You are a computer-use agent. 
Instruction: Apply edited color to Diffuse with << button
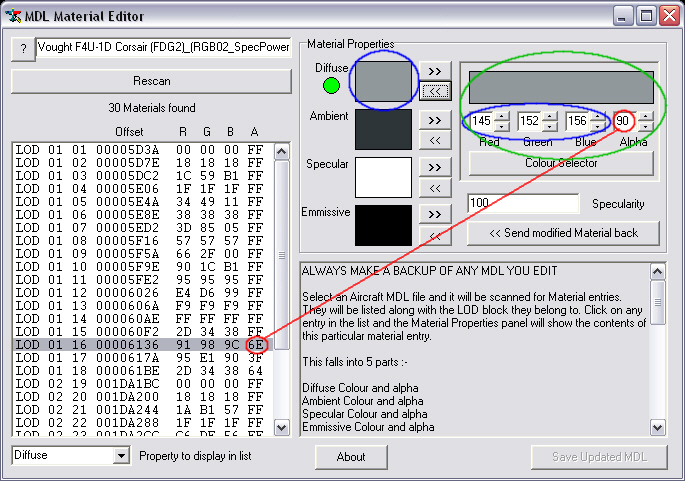pyautogui.click(x=434, y=92)
